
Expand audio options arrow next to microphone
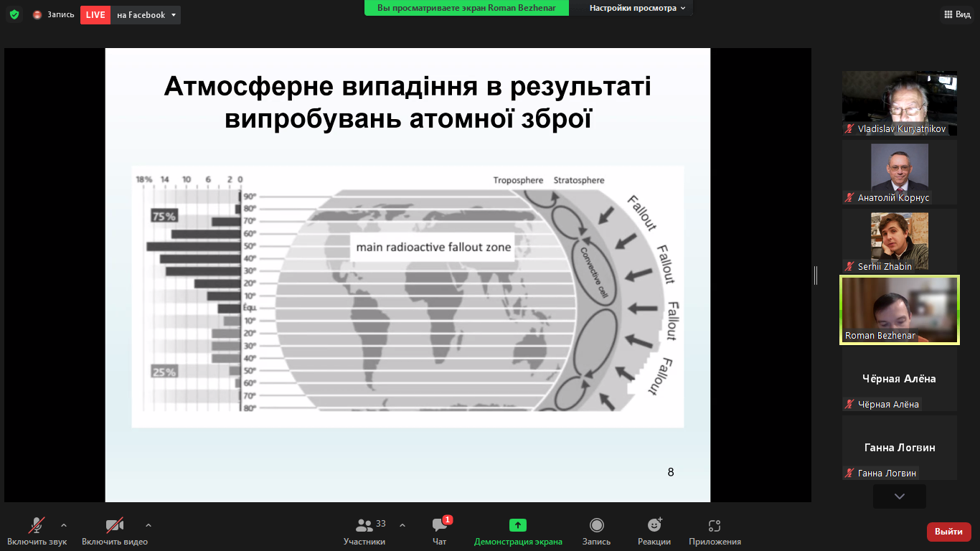pos(64,524)
